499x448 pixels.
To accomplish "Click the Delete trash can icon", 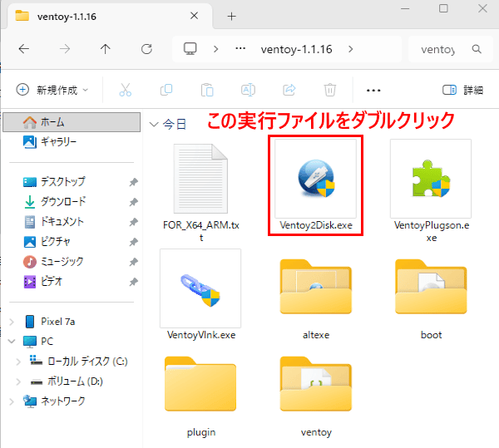I will click(x=330, y=90).
